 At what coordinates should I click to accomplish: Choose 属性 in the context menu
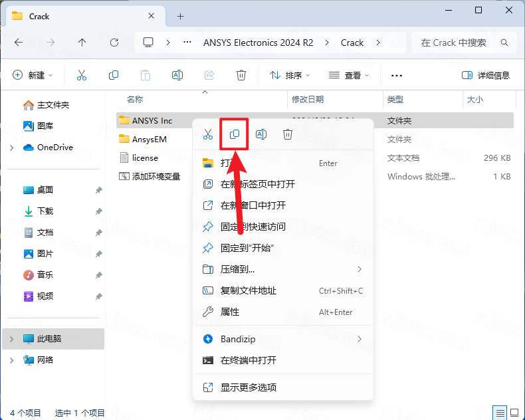230,312
